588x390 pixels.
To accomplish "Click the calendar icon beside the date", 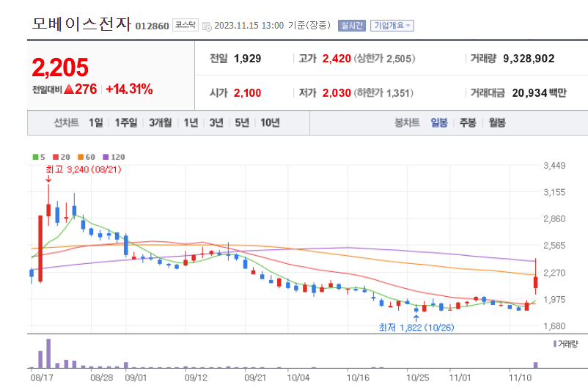I will pyautogui.click(x=207, y=26).
